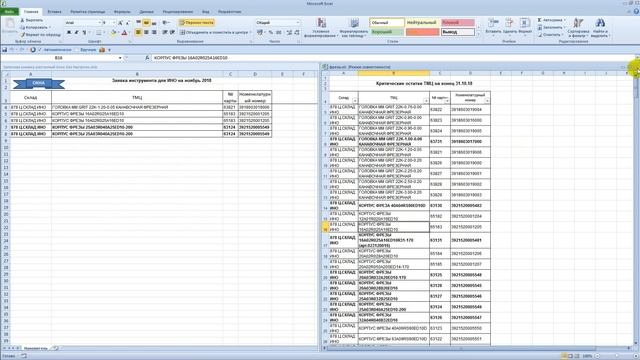Open № карты filter dropdown in right window
The width and height of the screenshot is (640, 360).
pyautogui.click(x=447, y=100)
